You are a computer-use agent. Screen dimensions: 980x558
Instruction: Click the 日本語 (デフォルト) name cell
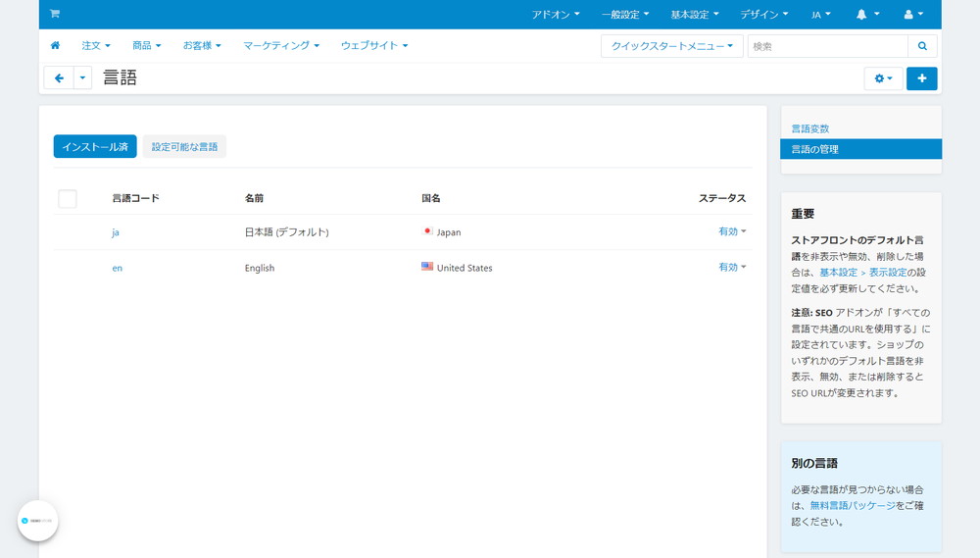(x=286, y=232)
